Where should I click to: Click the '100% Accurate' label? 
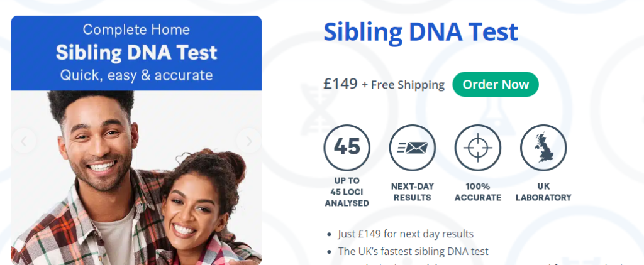point(477,192)
